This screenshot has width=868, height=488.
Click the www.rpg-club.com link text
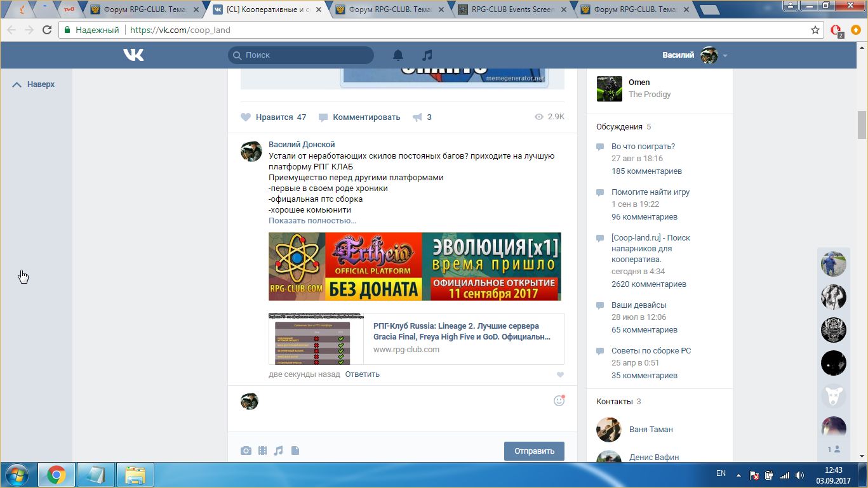point(406,350)
